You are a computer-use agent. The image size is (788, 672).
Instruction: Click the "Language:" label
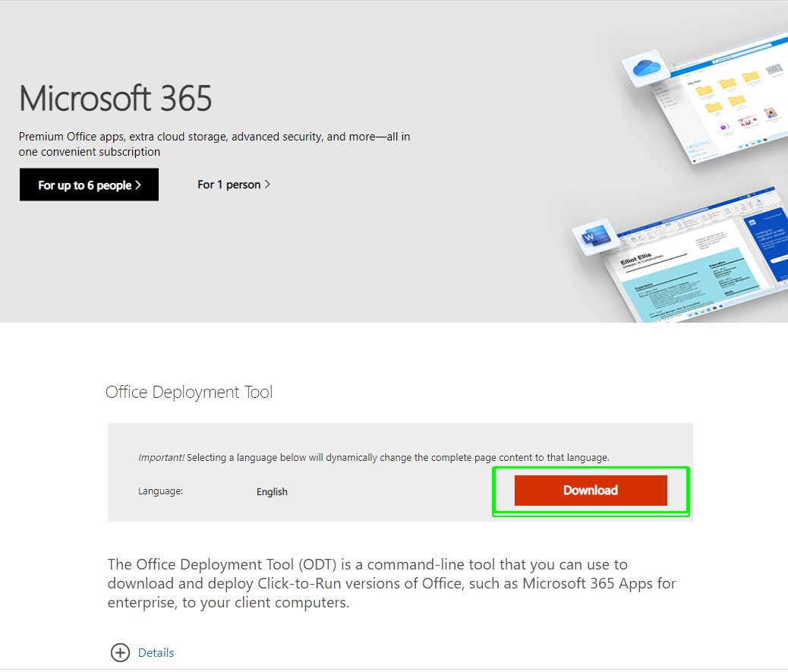(160, 491)
